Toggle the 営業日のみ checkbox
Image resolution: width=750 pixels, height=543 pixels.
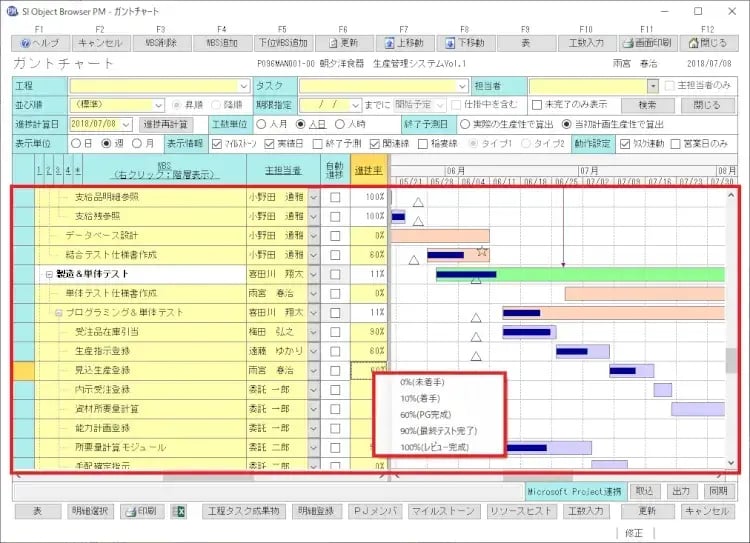674,142
